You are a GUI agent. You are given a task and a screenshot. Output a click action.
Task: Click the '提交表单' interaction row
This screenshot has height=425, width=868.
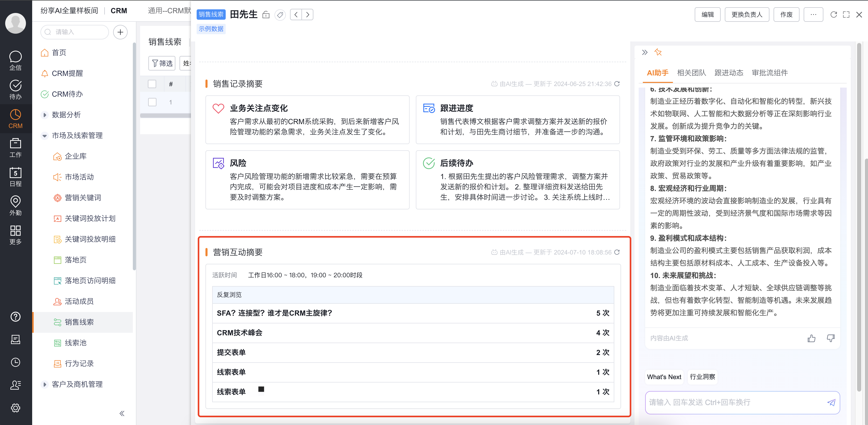[413, 353]
